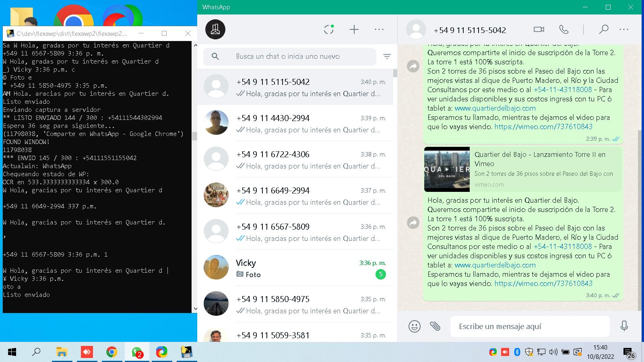
Task: Open the Bluetooth tray icon
Action: [517, 352]
